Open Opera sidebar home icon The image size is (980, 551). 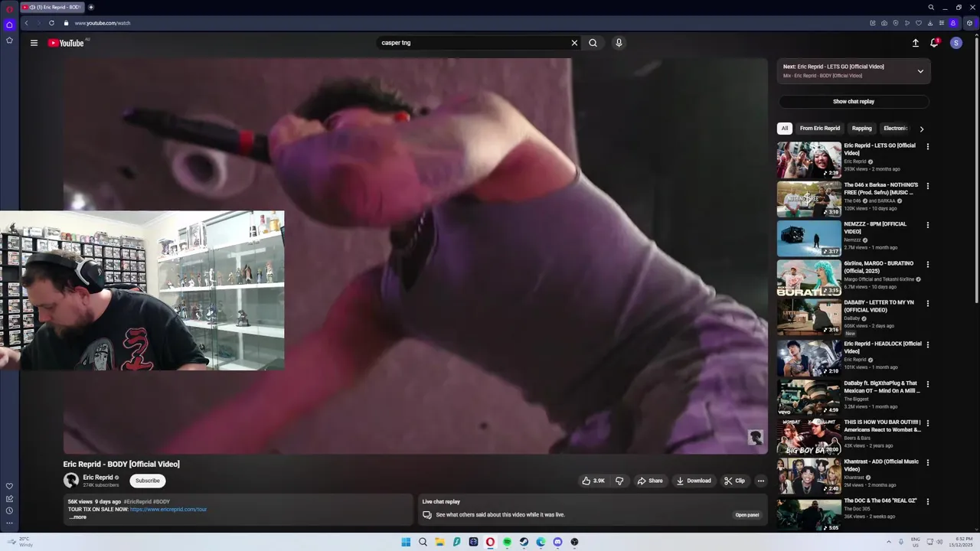9,25
